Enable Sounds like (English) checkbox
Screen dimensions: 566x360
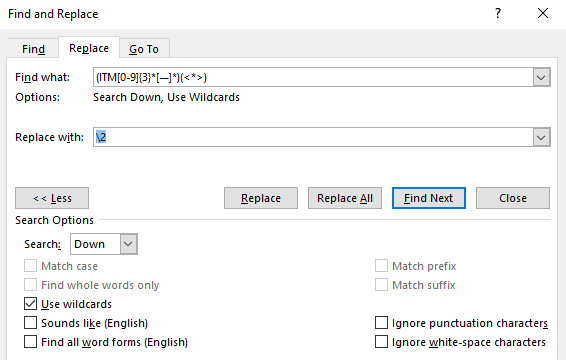(30, 323)
